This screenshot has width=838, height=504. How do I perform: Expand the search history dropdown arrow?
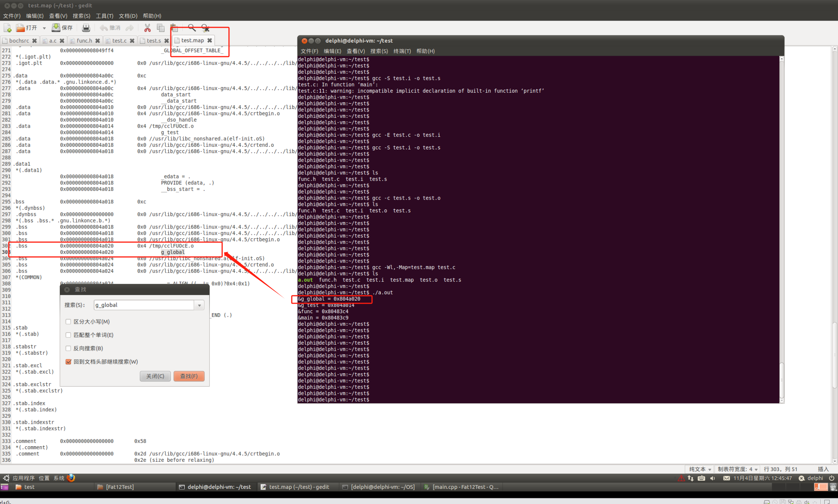(x=199, y=305)
